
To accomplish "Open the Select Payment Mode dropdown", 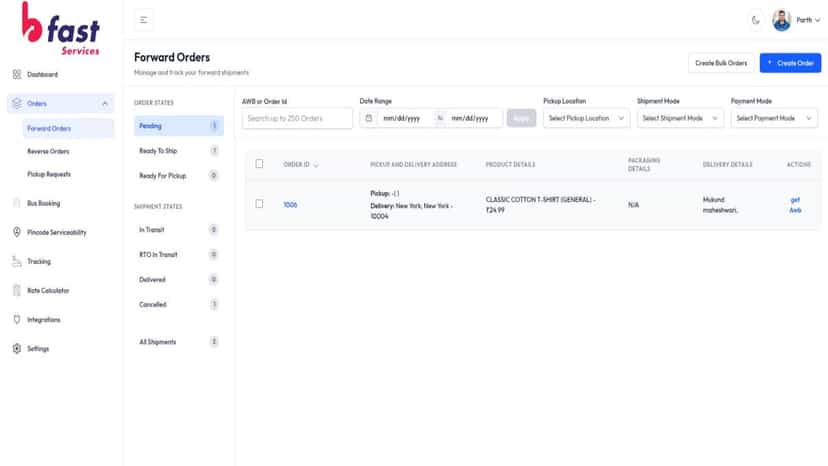I will click(x=774, y=118).
